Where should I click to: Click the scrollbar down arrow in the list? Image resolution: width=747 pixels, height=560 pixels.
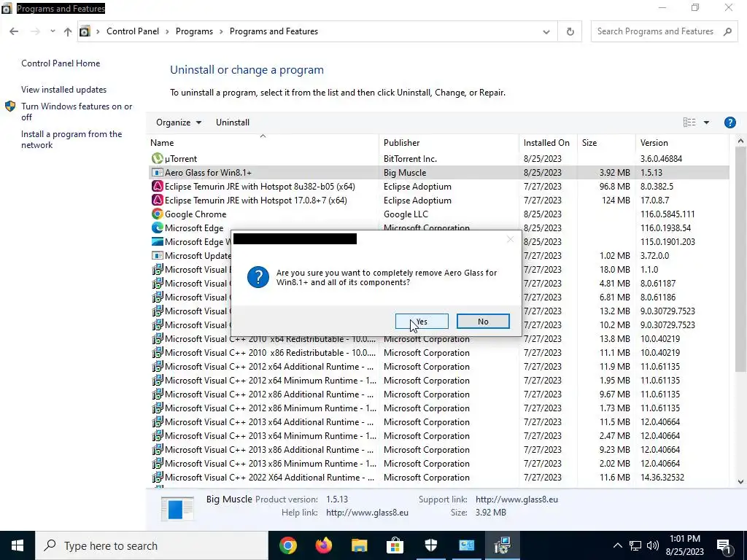[740, 481]
